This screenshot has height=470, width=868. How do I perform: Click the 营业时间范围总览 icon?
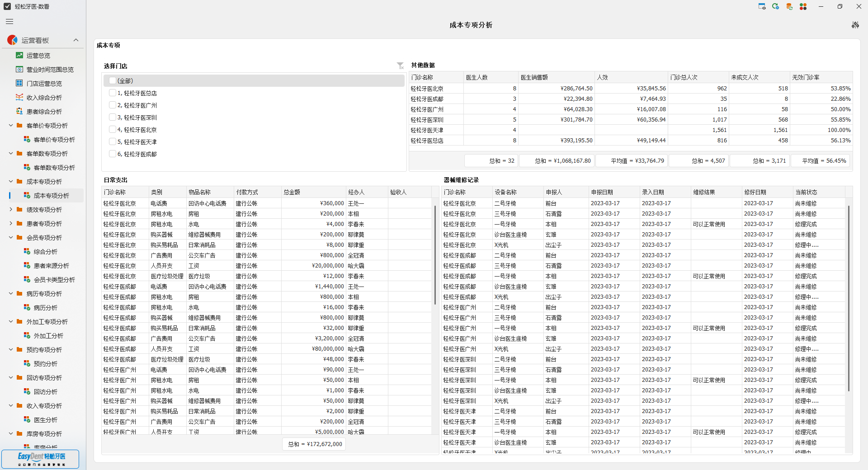(x=19, y=70)
